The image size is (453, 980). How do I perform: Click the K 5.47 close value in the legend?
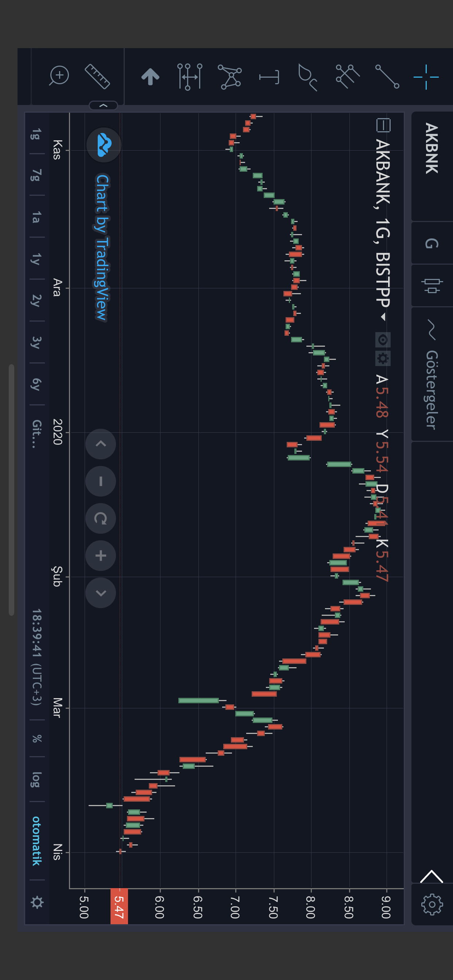(x=382, y=560)
